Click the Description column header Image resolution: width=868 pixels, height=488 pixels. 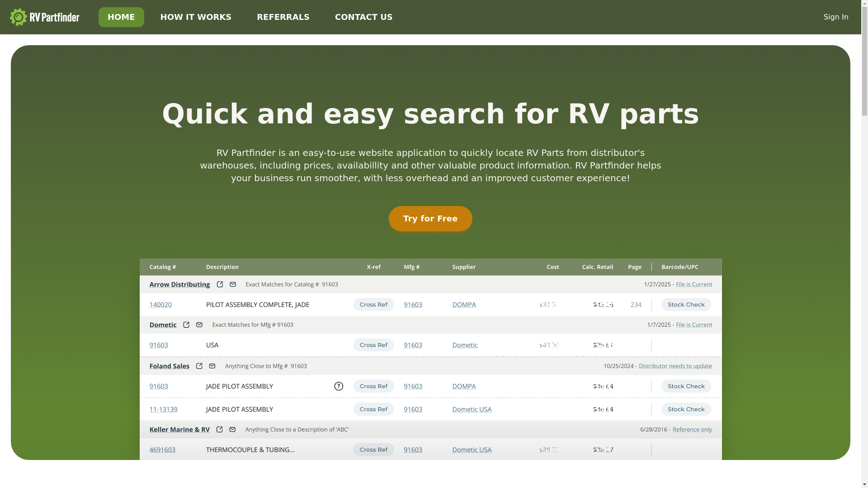point(222,267)
